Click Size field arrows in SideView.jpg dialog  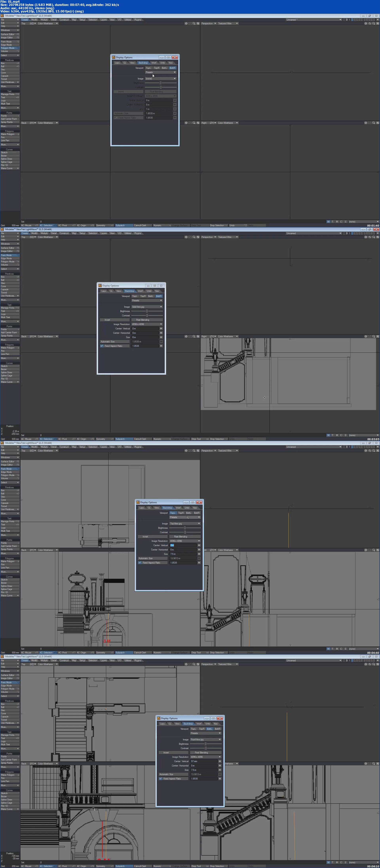161,337
